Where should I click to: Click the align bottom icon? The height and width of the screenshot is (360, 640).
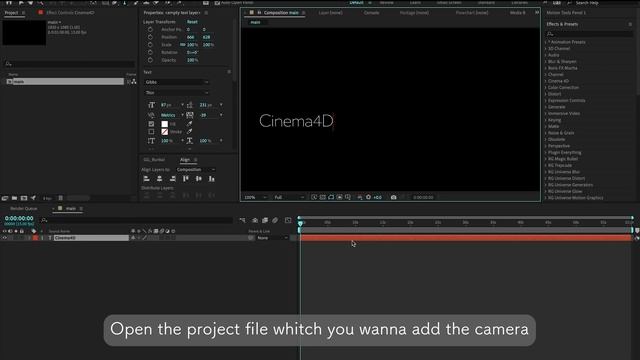point(211,179)
